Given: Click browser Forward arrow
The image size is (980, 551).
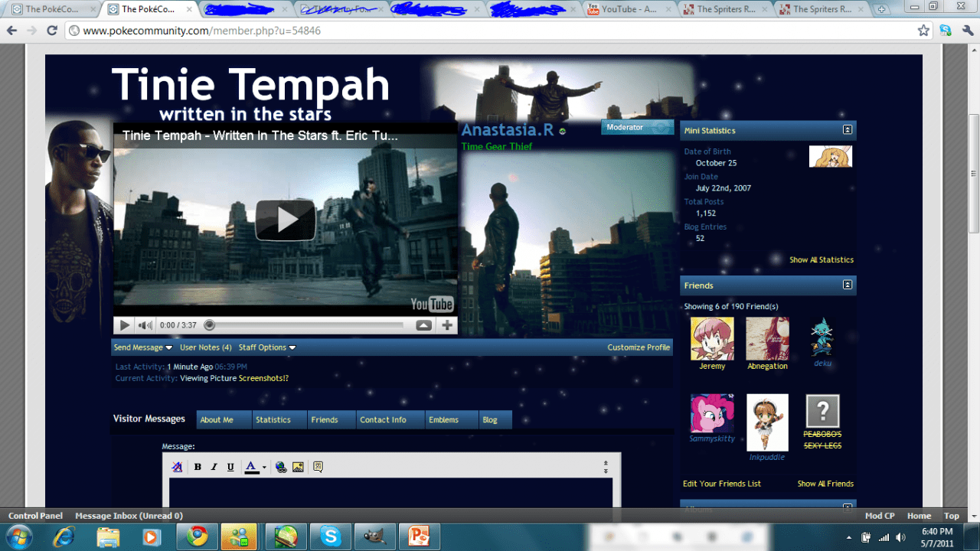Looking at the screenshot, I should tap(31, 31).
